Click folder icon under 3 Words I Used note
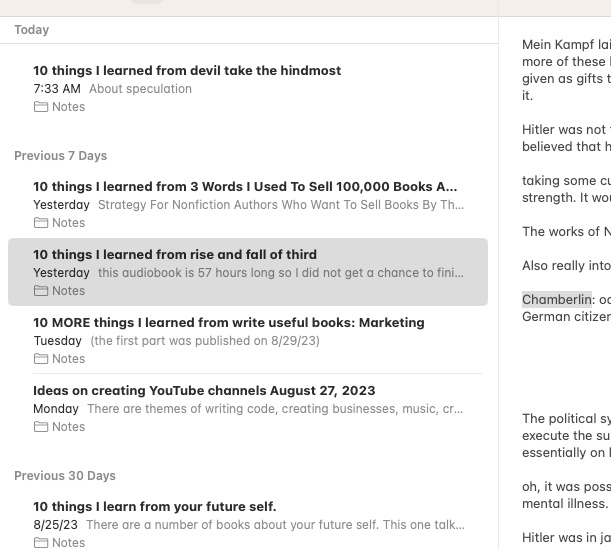Image resolution: width=611 pixels, height=549 pixels. click(x=41, y=223)
